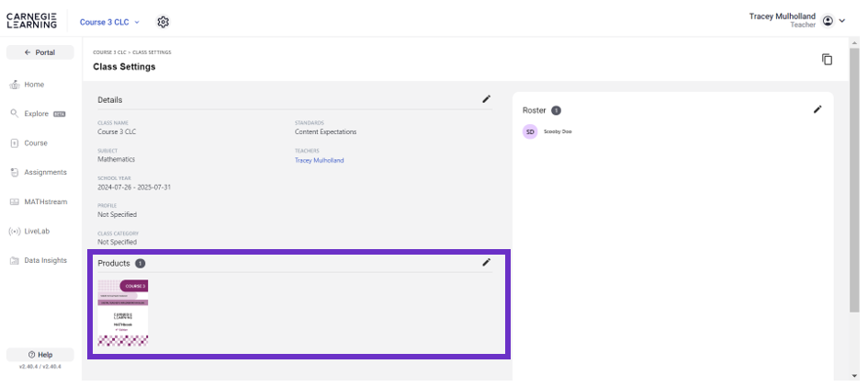The height and width of the screenshot is (387, 868).
Task: Click the Roster count badge
Action: click(557, 110)
